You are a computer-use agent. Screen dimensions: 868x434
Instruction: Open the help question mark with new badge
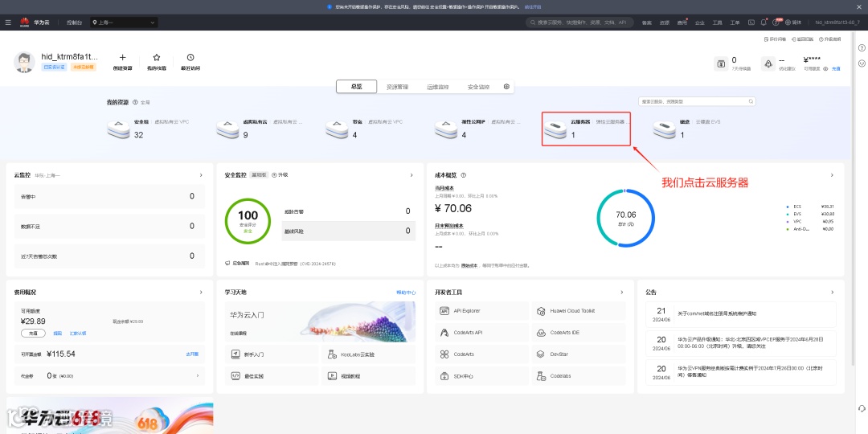[777, 23]
